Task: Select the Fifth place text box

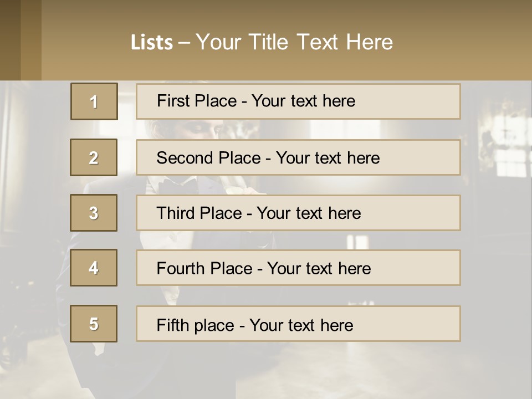Action: pyautogui.click(x=298, y=324)
